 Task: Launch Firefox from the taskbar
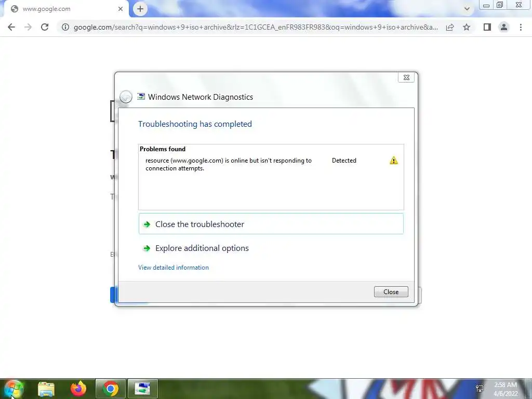pyautogui.click(x=78, y=389)
